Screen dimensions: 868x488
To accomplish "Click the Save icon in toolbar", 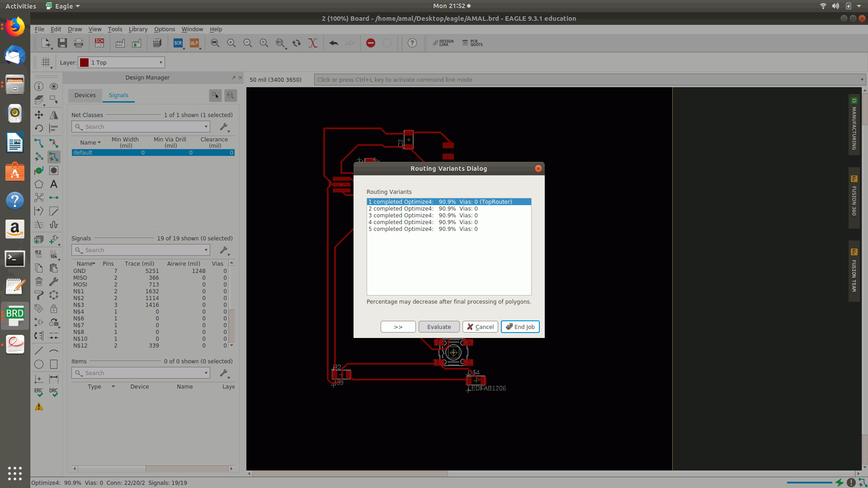I will [62, 43].
